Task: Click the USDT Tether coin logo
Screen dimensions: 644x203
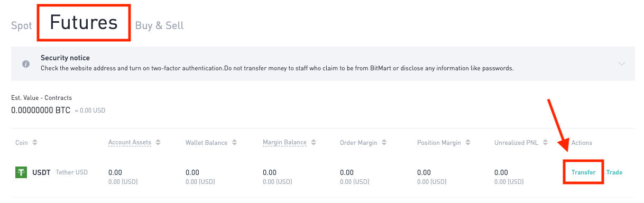Action: pyautogui.click(x=21, y=172)
